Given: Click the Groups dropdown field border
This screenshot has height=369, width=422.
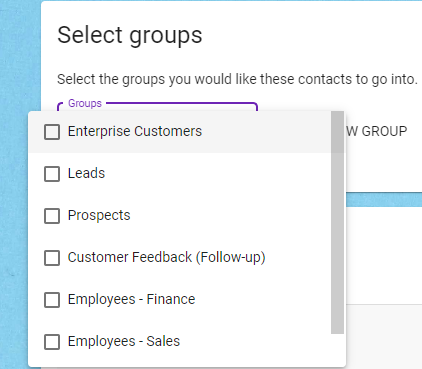Looking at the screenshot, I should pos(182,104).
